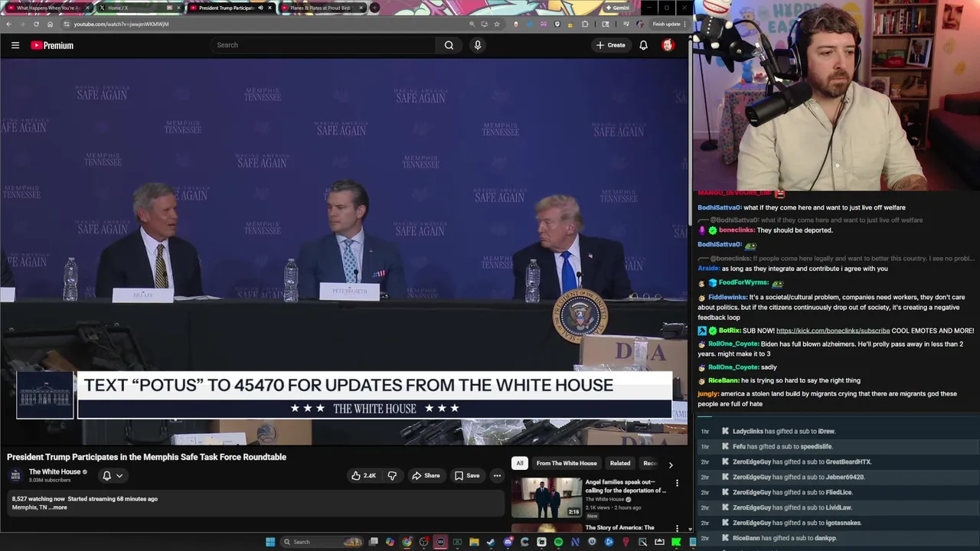Dislike the video with thumbs-down icon
980x551 pixels.
(392, 475)
